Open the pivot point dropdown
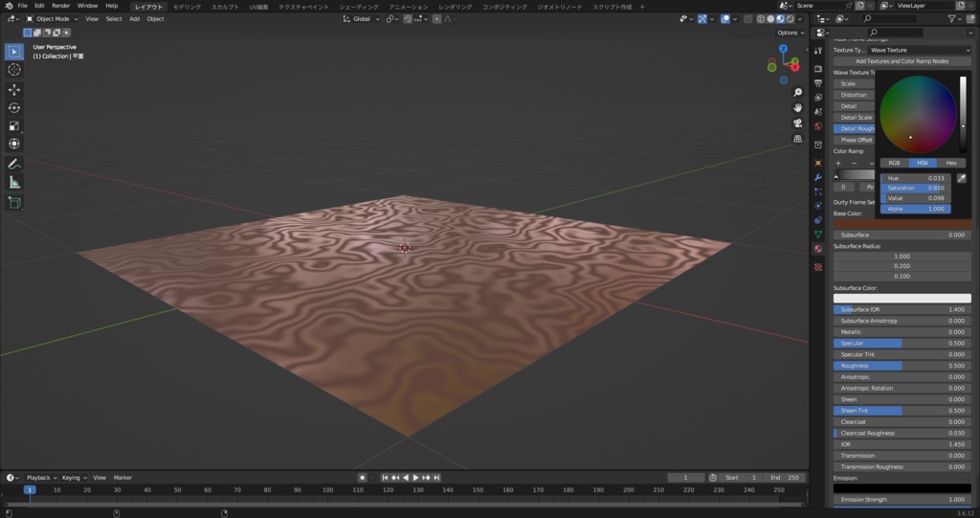 [391, 19]
